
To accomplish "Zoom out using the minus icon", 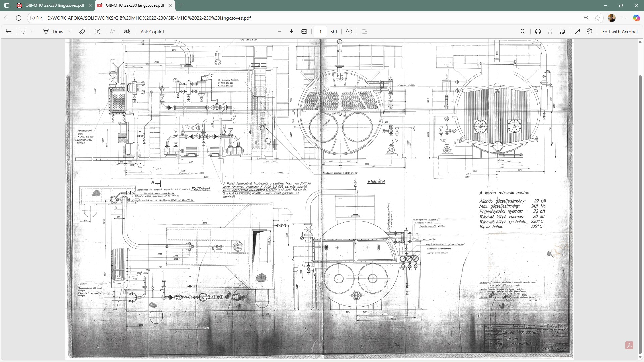I will click(x=280, y=32).
